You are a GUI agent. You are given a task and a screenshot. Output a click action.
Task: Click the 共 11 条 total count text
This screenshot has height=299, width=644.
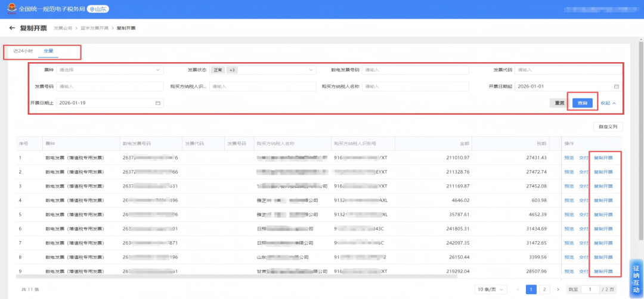click(30, 289)
